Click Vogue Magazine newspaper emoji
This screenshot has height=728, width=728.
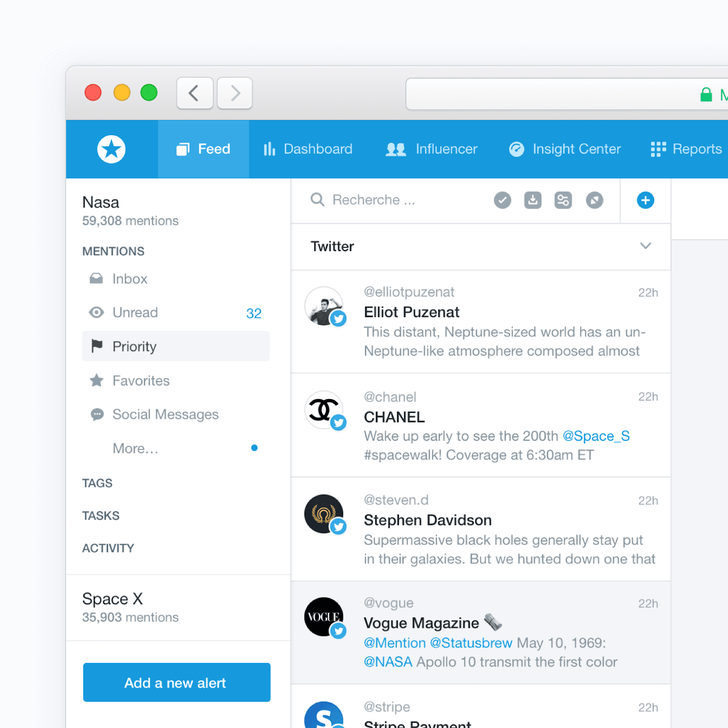[x=493, y=622]
